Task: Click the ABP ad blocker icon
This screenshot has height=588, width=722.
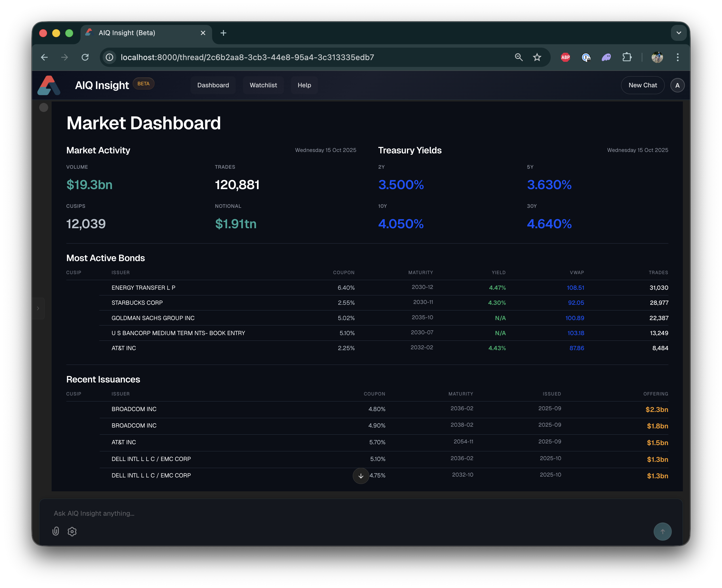Action: tap(565, 57)
